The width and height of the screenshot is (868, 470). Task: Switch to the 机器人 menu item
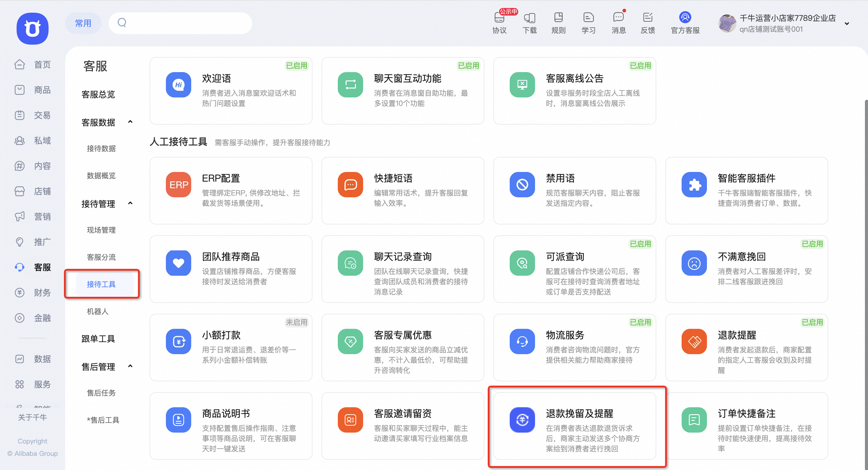click(97, 311)
